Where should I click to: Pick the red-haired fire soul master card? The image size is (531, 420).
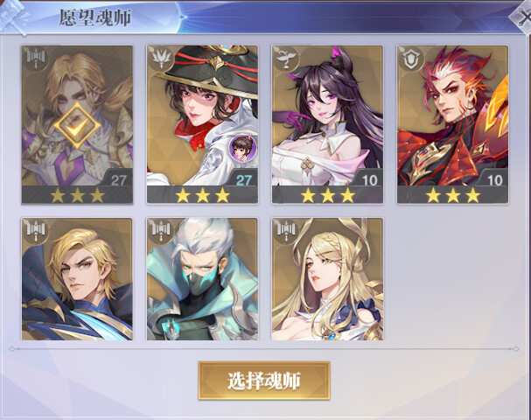click(x=453, y=124)
